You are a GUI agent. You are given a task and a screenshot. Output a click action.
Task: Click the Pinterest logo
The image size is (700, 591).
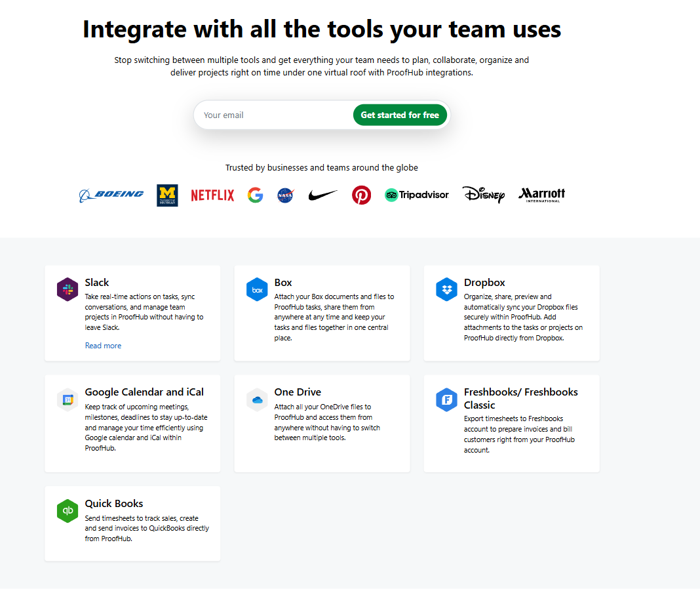(361, 195)
